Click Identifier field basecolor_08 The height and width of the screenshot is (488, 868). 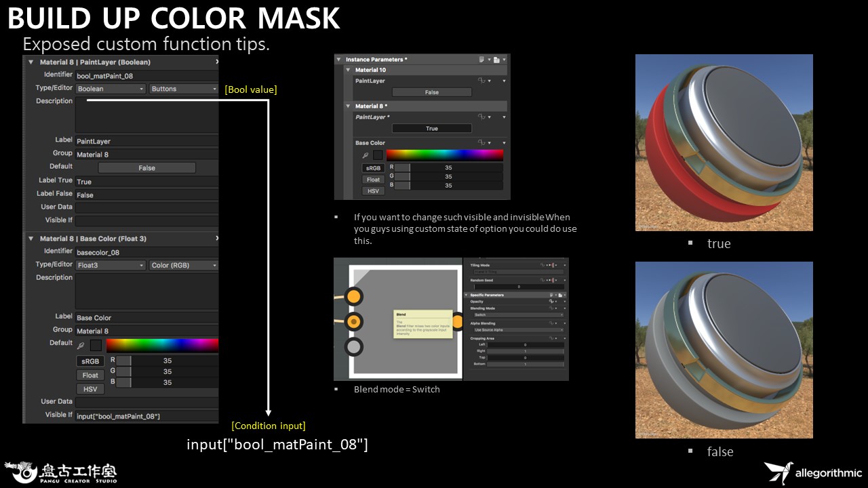(146, 252)
